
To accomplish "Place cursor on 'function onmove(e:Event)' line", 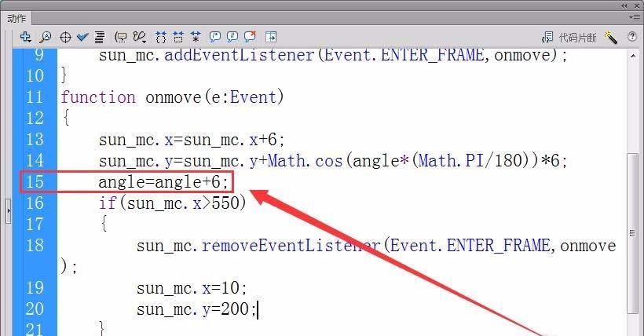I will click(x=172, y=98).
